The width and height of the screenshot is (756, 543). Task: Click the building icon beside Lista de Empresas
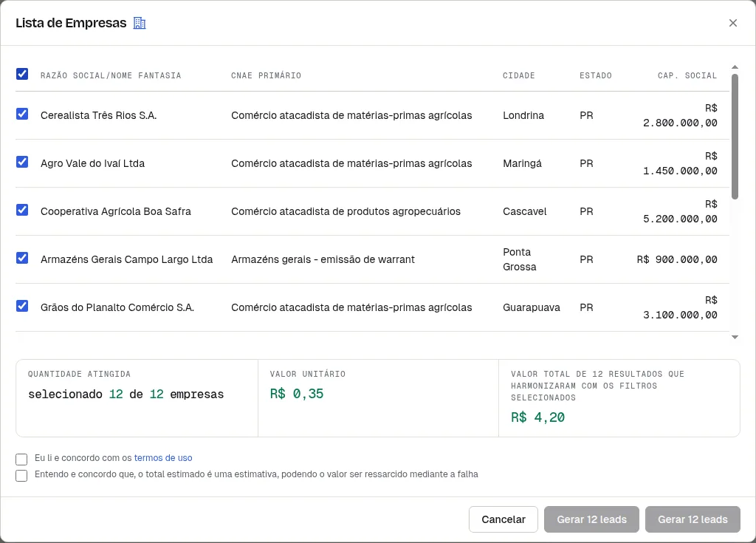click(140, 23)
